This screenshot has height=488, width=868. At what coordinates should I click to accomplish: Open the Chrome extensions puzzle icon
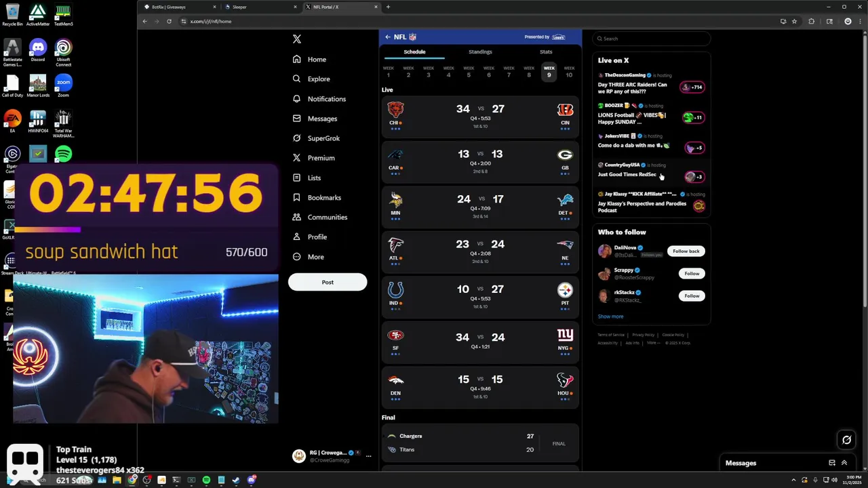coord(812,21)
